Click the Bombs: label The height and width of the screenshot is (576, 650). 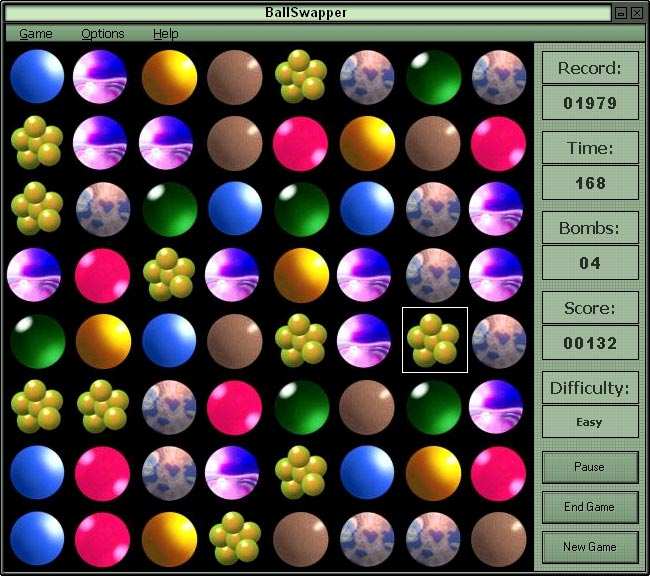coord(589,228)
